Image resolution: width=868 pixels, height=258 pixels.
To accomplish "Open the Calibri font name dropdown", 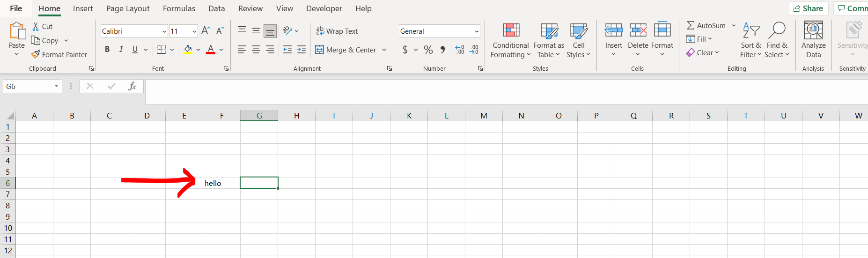I will pos(164,31).
